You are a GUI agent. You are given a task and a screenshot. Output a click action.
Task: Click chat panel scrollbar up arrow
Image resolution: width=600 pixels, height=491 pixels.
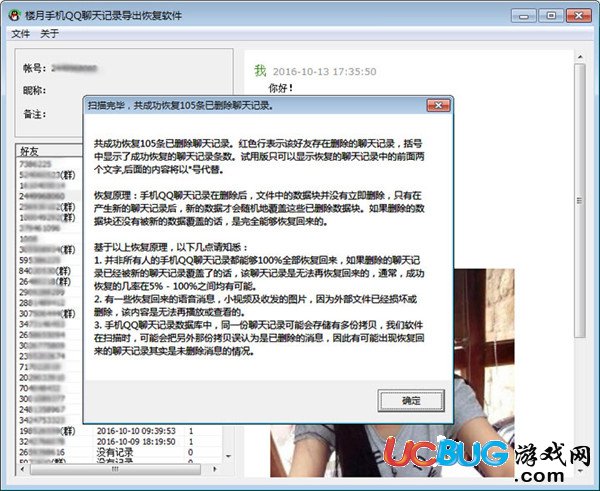coord(580,57)
